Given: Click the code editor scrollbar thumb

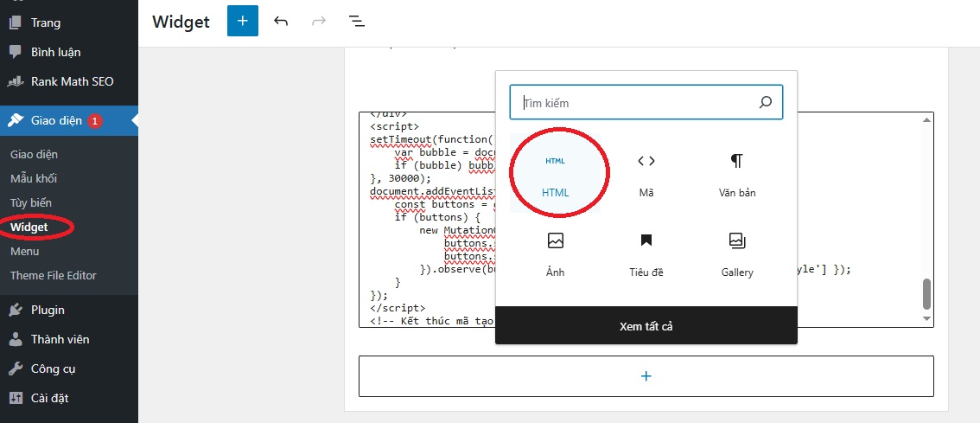Looking at the screenshot, I should pos(927,294).
